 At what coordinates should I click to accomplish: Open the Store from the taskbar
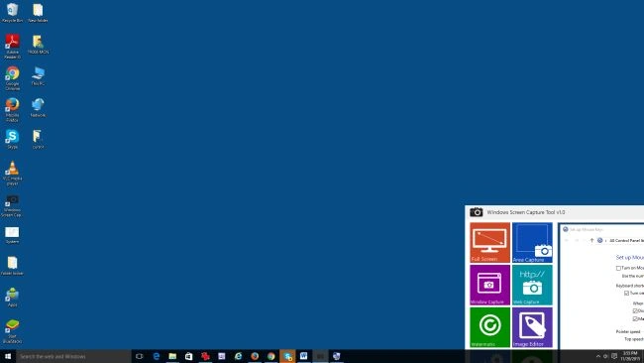tap(188, 356)
